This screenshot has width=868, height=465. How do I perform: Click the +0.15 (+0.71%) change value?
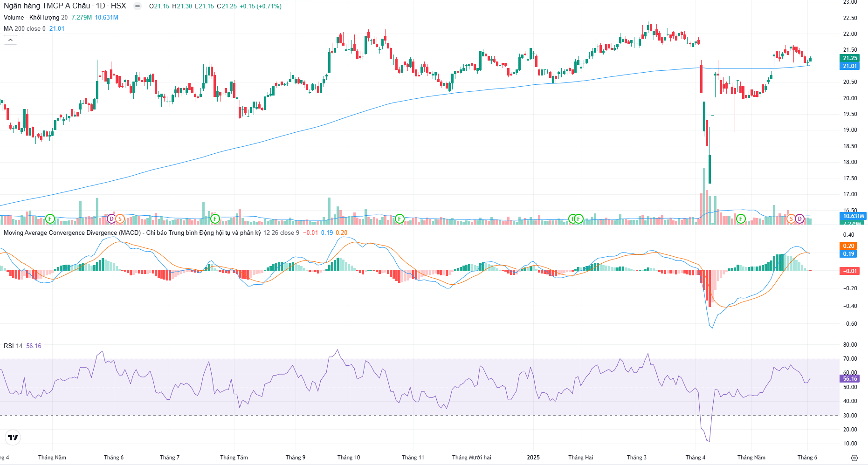(261, 6)
